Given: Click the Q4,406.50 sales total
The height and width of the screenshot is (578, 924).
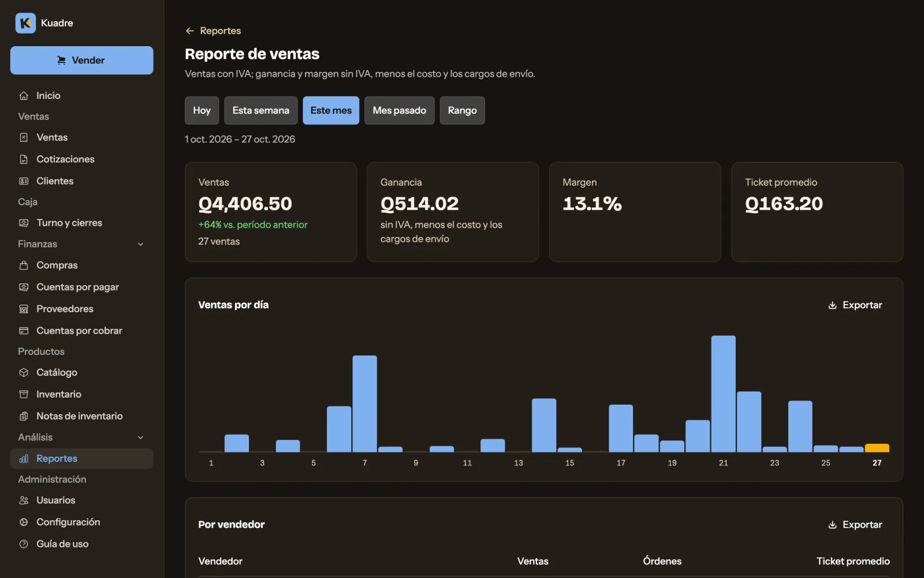Looking at the screenshot, I should point(245,203).
